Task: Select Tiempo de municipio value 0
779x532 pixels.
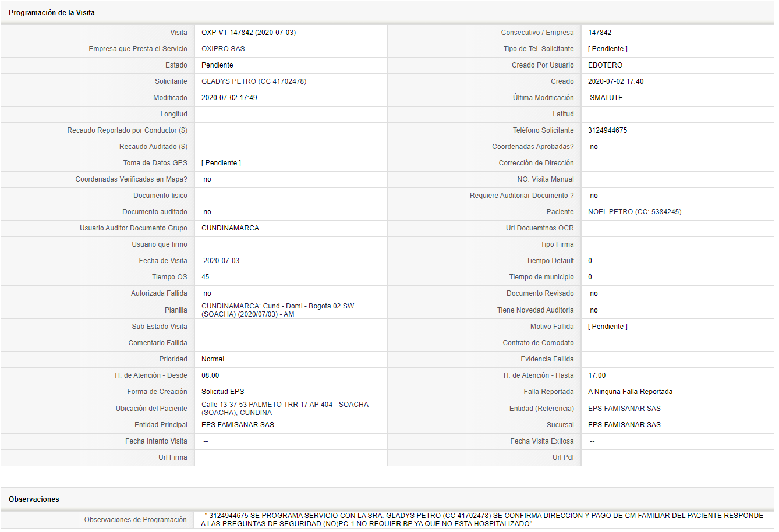Action: [590, 277]
